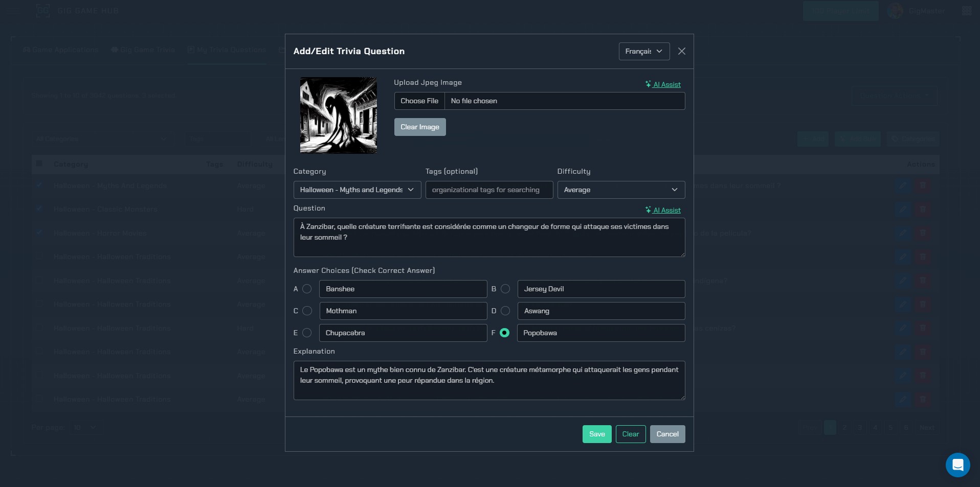This screenshot has height=487, width=980.
Task: Click the GigMaster user avatar
Action: 895,11
